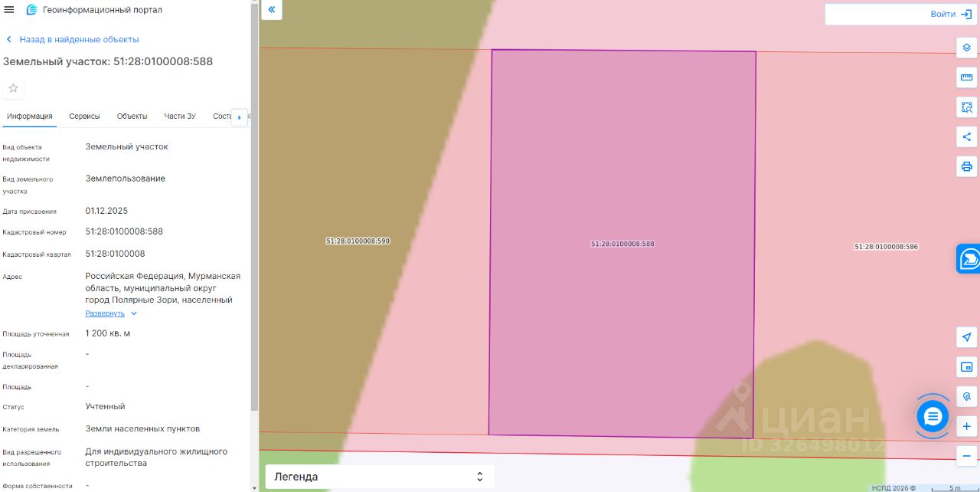The width and height of the screenshot is (980, 492).
Task: Zoom out of the map with minus
Action: tap(966, 455)
